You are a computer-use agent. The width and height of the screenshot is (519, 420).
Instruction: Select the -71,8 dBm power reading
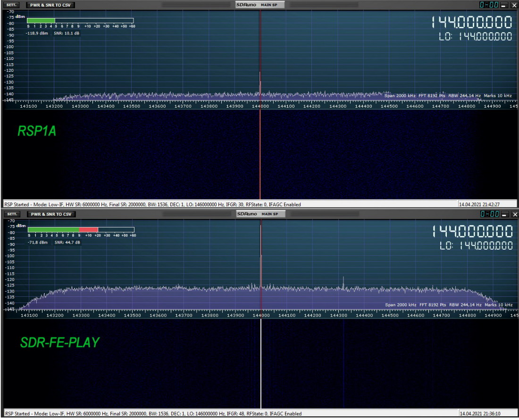37,243
